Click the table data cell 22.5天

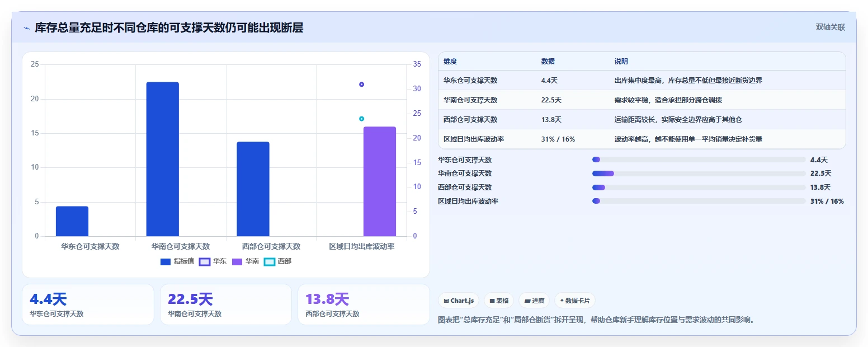[x=551, y=100]
